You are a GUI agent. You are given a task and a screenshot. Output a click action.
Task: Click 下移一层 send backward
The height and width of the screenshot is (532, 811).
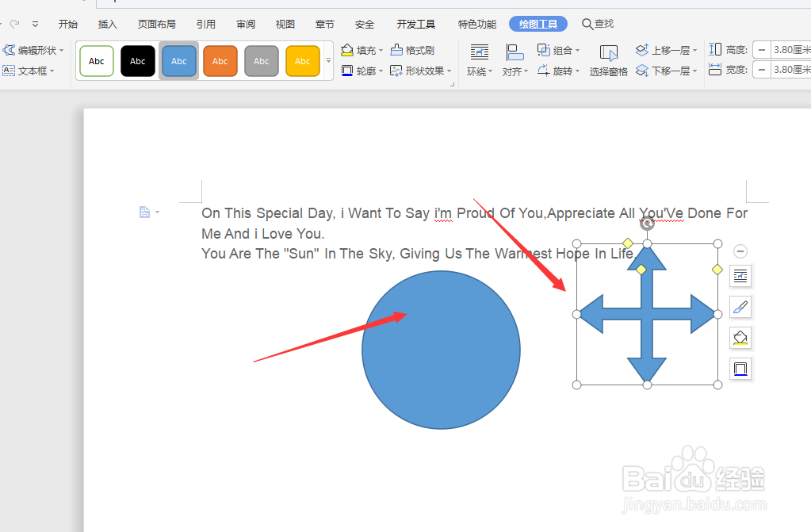(663, 71)
